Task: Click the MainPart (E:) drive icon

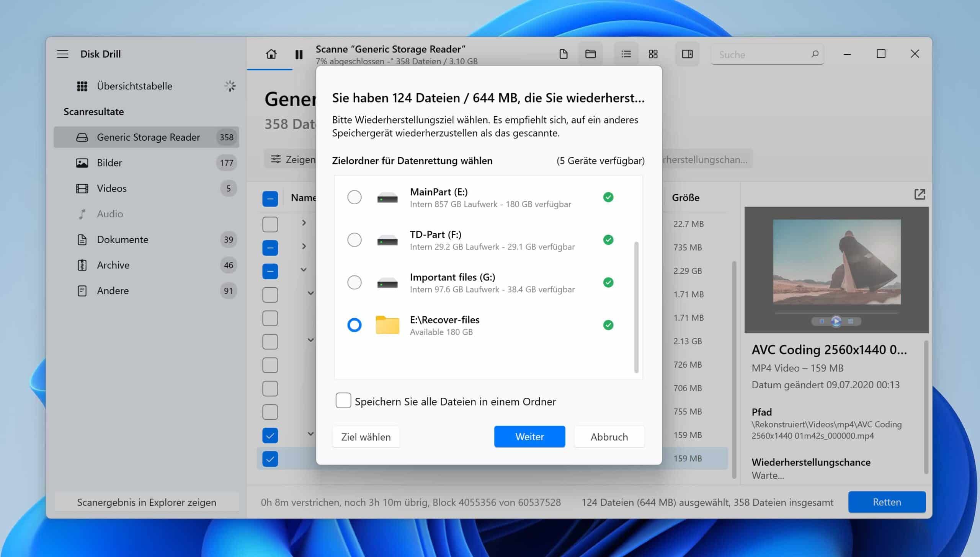Action: click(x=387, y=198)
